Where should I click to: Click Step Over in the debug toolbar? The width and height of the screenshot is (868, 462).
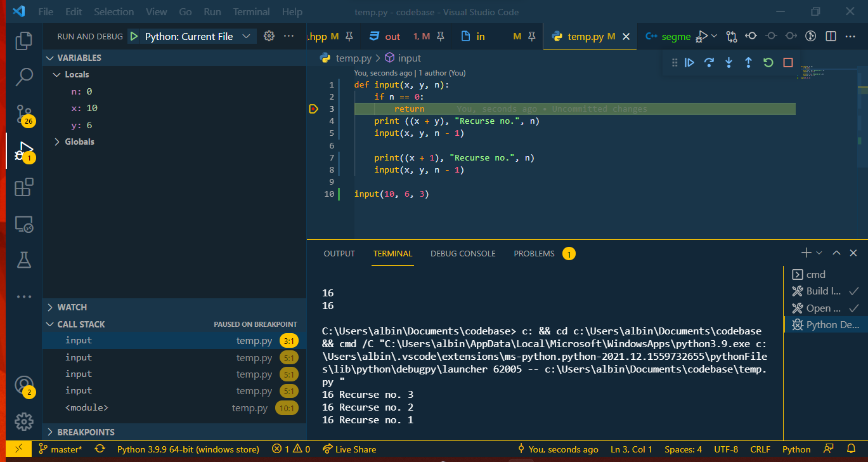click(709, 62)
